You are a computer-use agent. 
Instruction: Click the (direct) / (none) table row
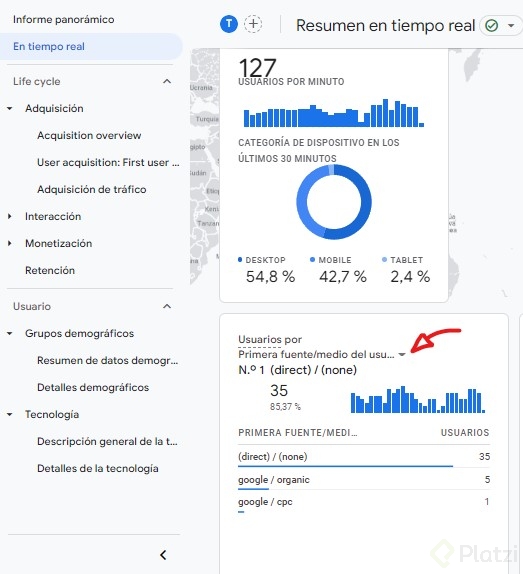[x=364, y=456]
